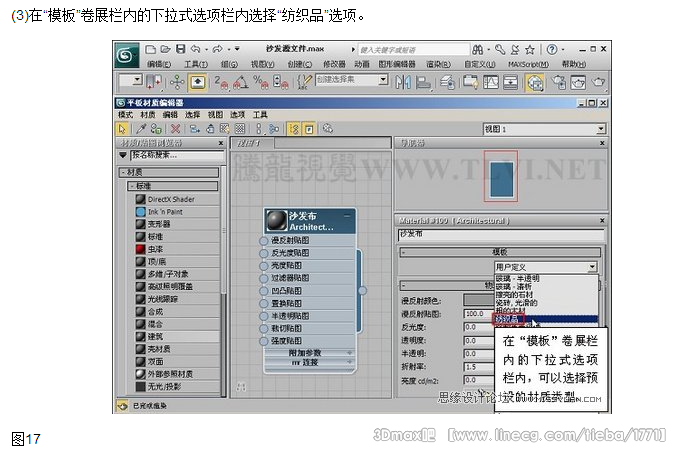The width and height of the screenshot is (695, 452).
Task: Click the 3ds Max application logo button
Action: tap(127, 55)
